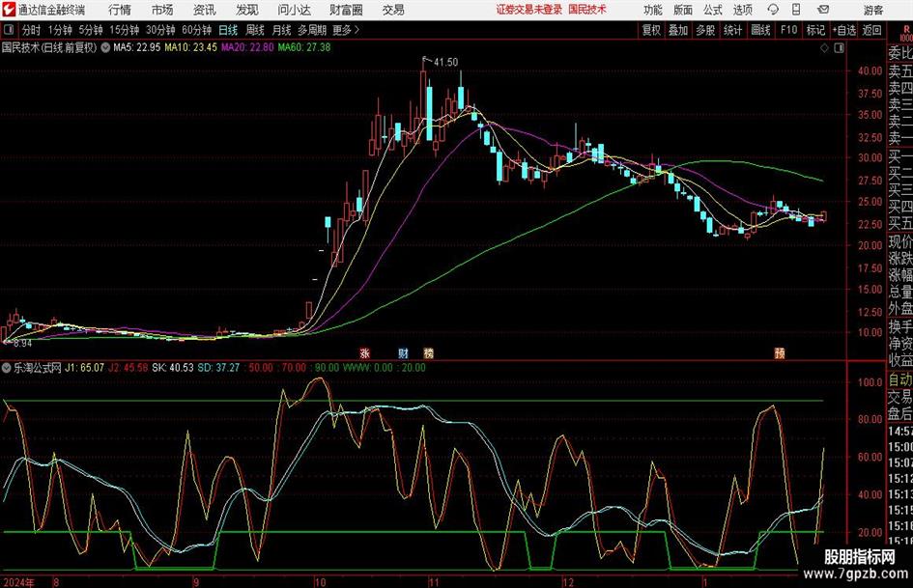The image size is (913, 588).
Task: Click the red R indicator in the corner
Action: point(906,29)
